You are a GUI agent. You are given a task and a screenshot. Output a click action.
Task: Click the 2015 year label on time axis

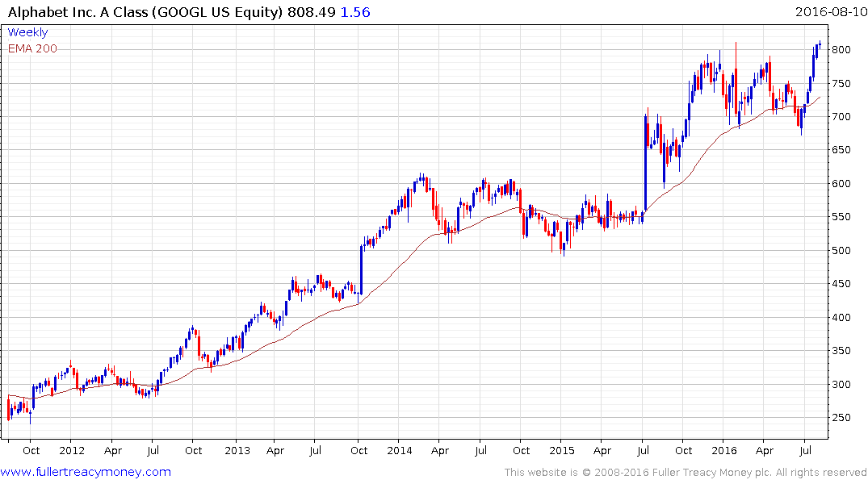(x=562, y=451)
